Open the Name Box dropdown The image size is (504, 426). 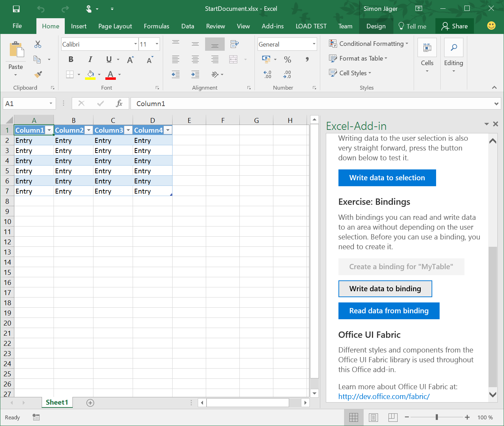(51, 104)
